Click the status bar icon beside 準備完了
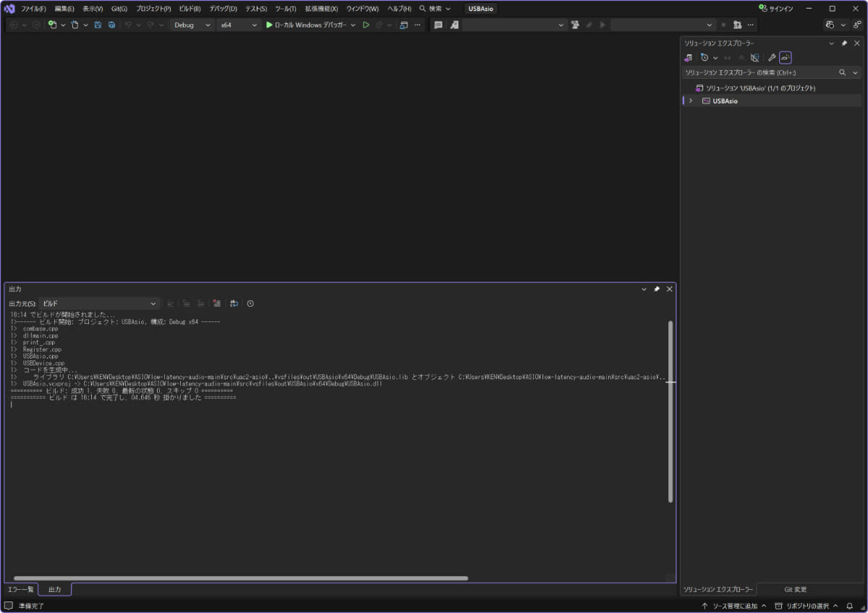This screenshot has width=868, height=613. pos(9,606)
